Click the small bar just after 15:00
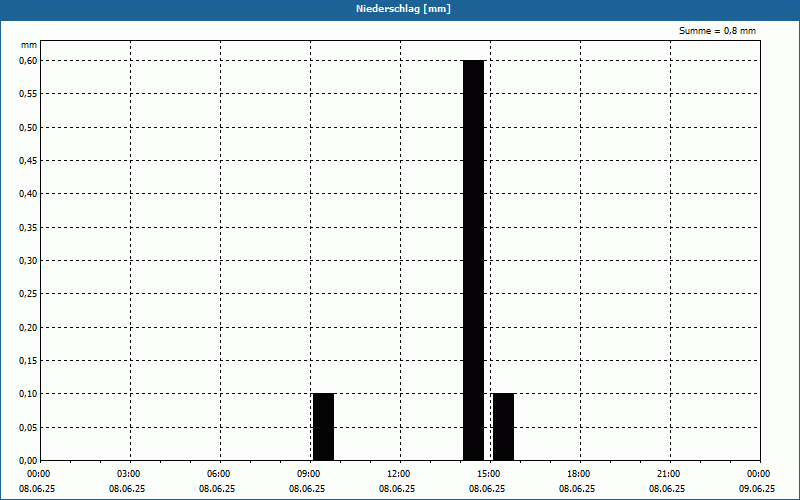The height and width of the screenshot is (500, 800). [x=503, y=427]
